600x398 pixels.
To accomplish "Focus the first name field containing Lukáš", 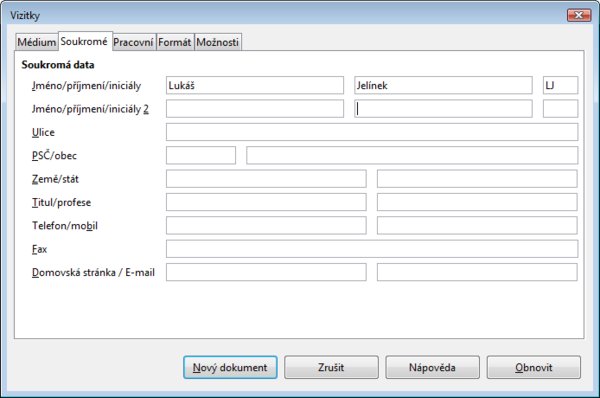I will click(255, 85).
